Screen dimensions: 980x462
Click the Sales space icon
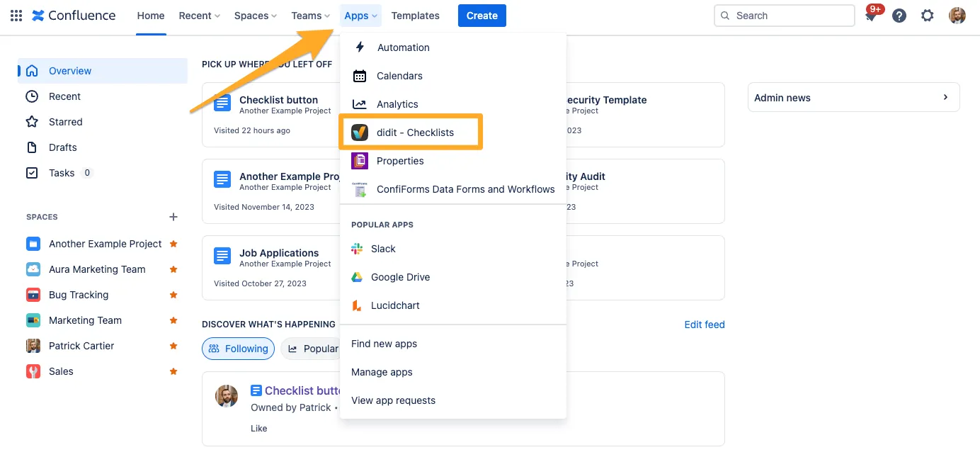point(33,371)
